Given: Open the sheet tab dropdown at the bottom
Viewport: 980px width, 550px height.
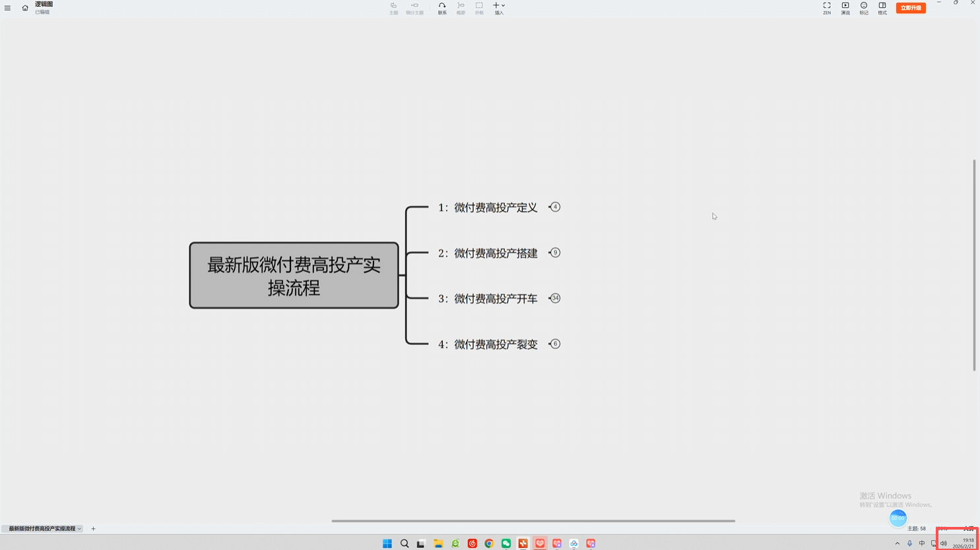Looking at the screenshot, I should click(79, 529).
